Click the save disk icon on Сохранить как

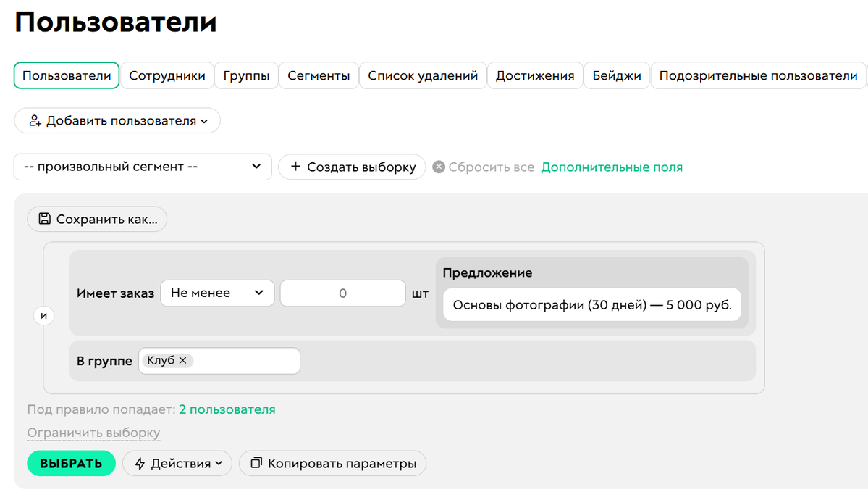click(44, 217)
